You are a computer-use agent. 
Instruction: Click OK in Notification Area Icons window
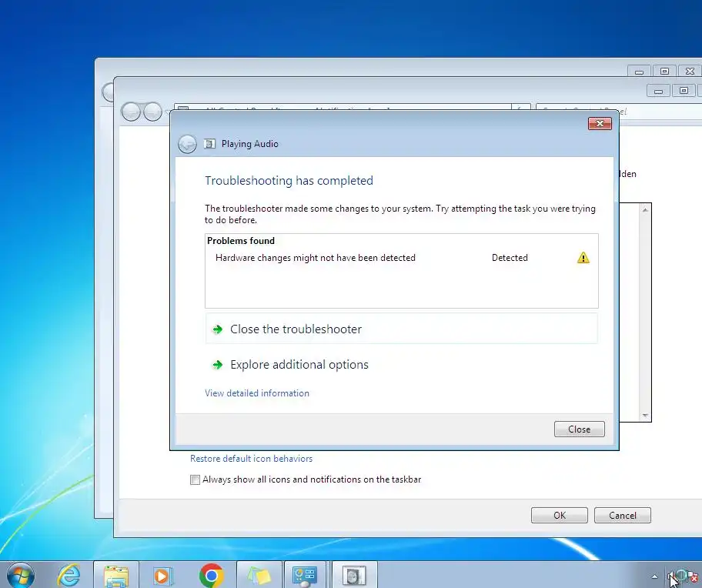(x=559, y=515)
